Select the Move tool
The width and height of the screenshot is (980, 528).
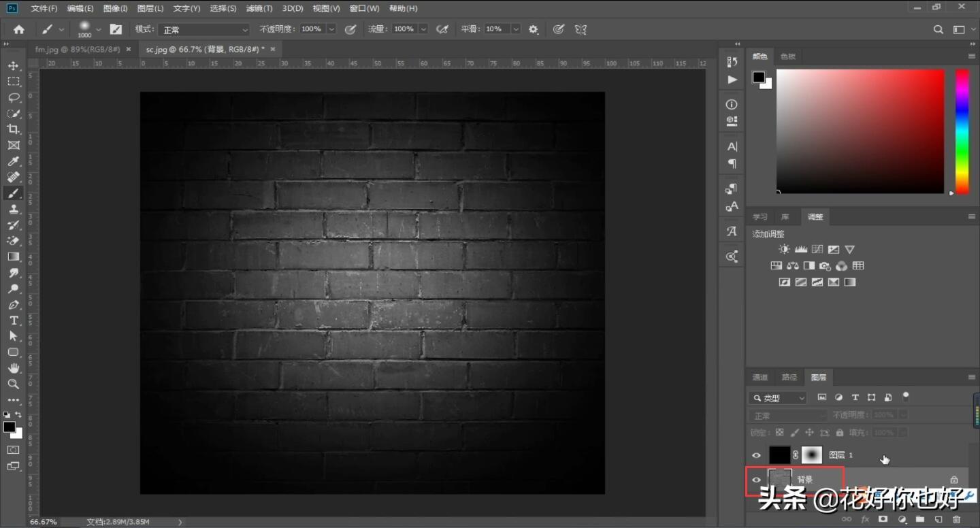13,66
